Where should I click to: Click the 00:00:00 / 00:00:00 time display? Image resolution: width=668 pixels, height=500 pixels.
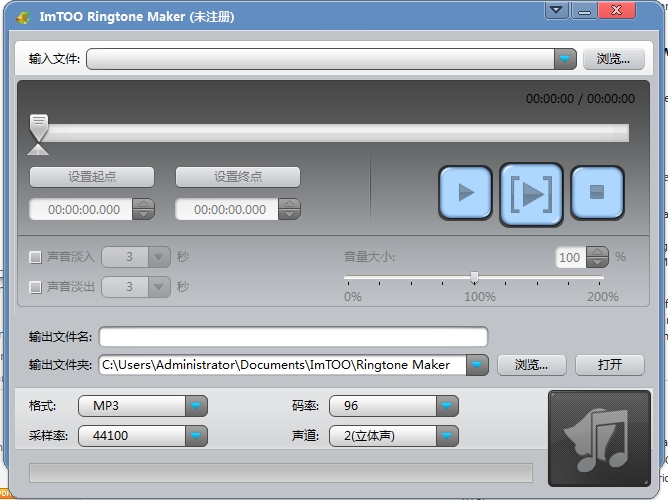tap(580, 99)
